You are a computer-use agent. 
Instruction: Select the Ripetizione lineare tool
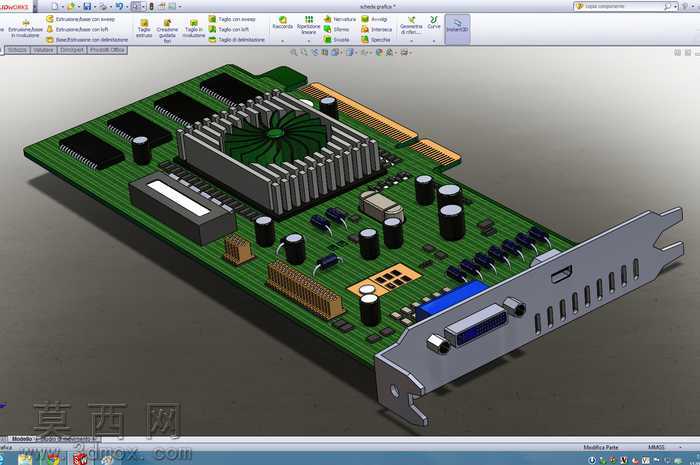pyautogui.click(x=308, y=25)
